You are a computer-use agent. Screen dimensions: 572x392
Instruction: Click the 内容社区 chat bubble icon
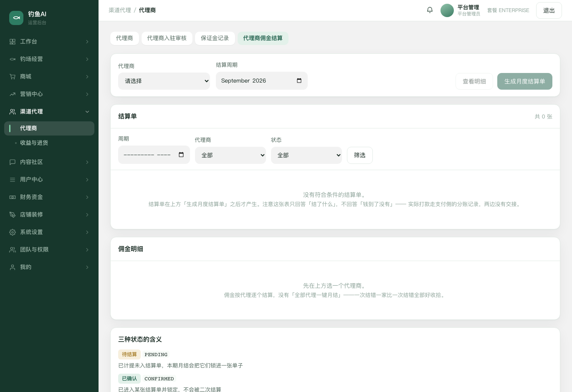(x=13, y=162)
